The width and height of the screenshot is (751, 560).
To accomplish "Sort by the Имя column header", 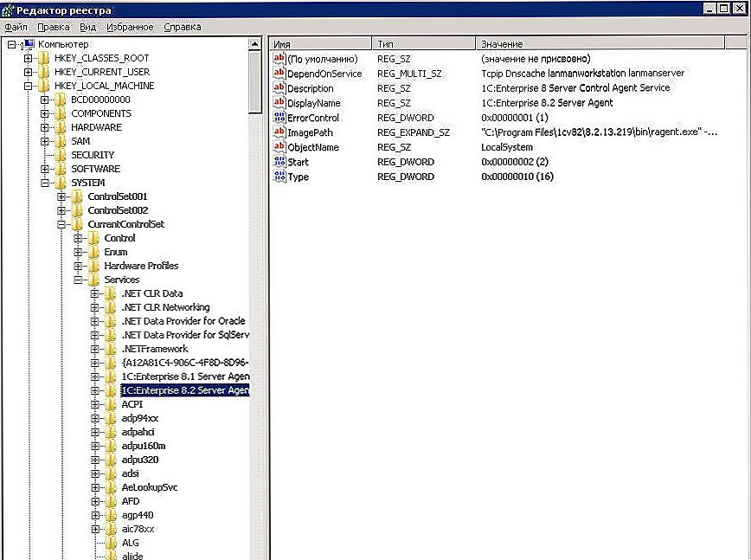I will point(321,44).
